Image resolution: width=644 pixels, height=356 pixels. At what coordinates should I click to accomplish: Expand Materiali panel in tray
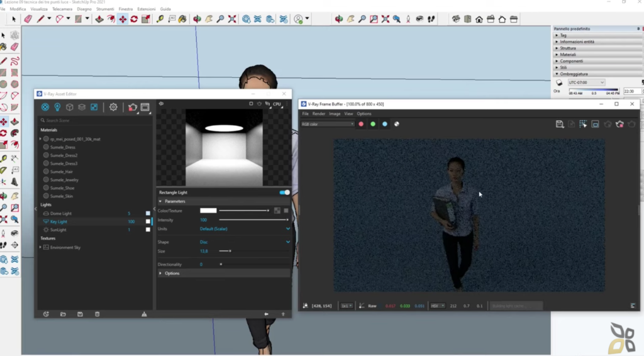tap(568, 55)
